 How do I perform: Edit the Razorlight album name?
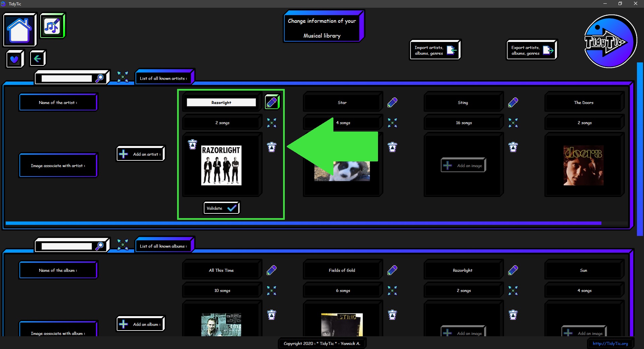tap(513, 270)
